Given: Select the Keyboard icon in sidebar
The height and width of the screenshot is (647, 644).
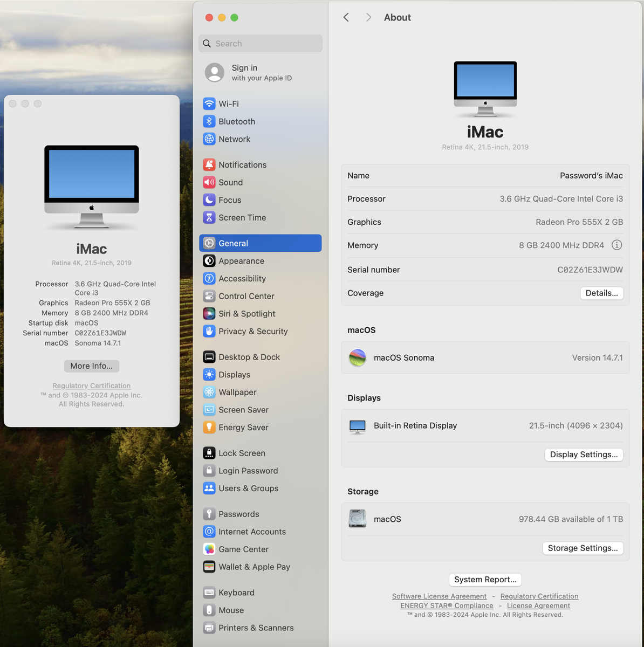Looking at the screenshot, I should pyautogui.click(x=209, y=593).
